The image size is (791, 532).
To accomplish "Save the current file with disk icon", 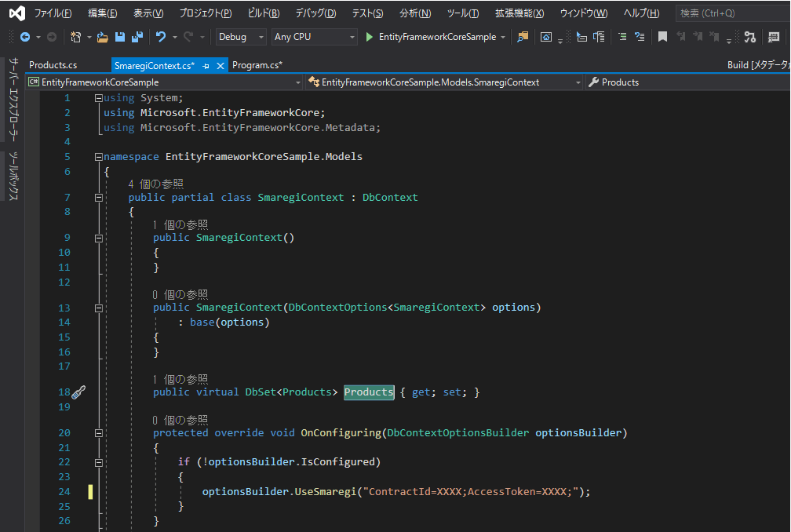I will pyautogui.click(x=120, y=37).
